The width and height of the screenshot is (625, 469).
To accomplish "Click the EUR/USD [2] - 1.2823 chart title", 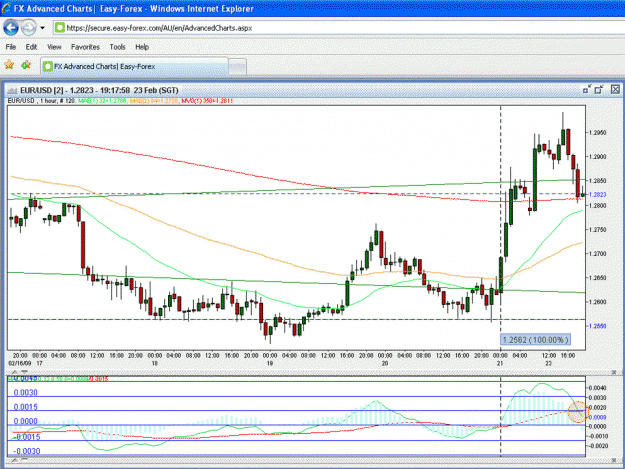I will 99,90.
